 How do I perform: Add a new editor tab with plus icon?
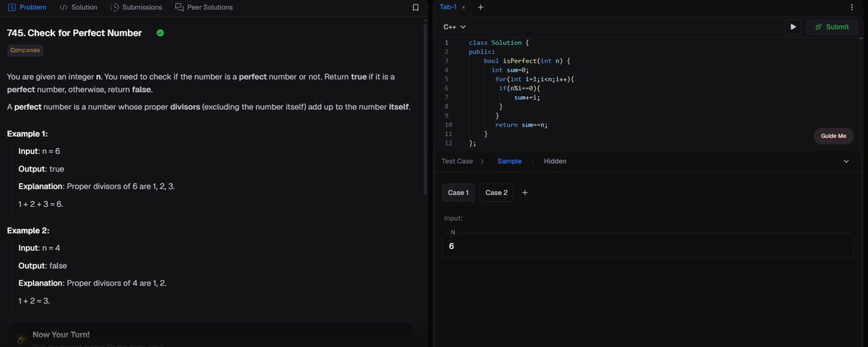(480, 7)
